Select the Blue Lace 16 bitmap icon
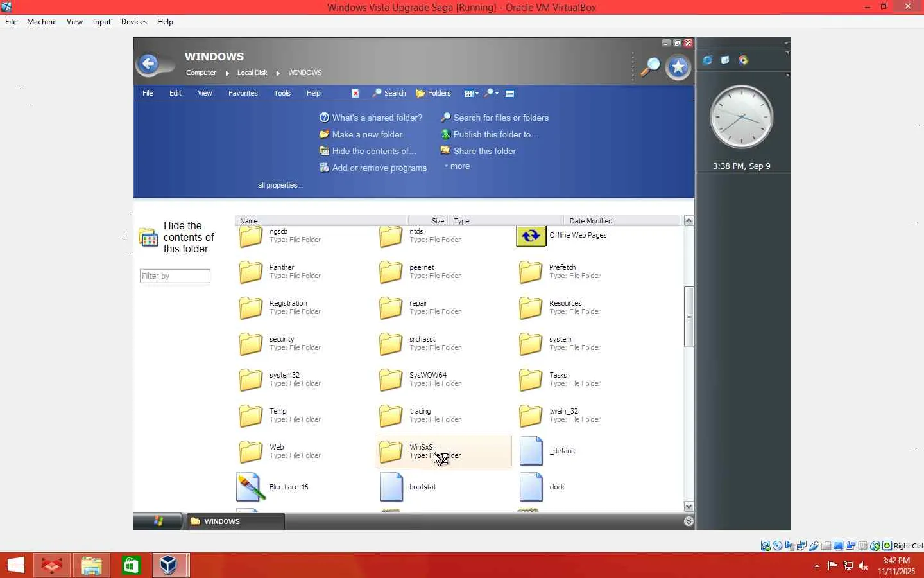The height and width of the screenshot is (578, 924). pyautogui.click(x=250, y=487)
